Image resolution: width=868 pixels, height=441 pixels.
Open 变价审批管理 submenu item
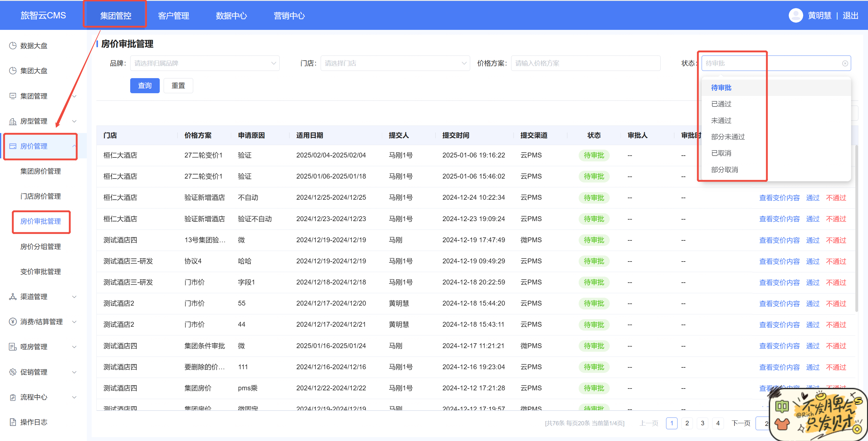tap(41, 272)
